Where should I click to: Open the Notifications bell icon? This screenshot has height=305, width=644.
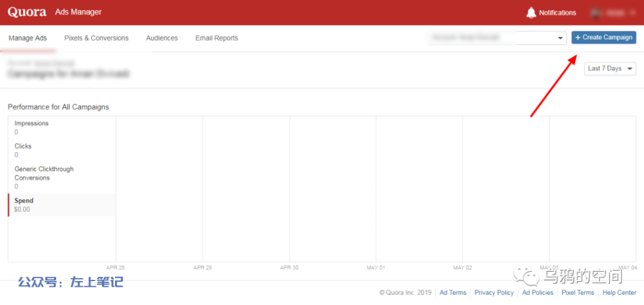pos(531,13)
